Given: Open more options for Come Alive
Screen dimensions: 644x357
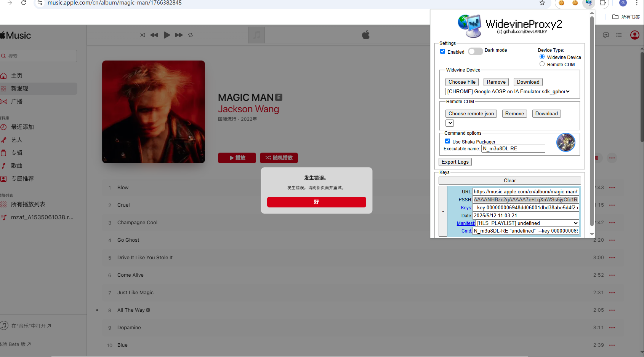Looking at the screenshot, I should coord(612,275).
